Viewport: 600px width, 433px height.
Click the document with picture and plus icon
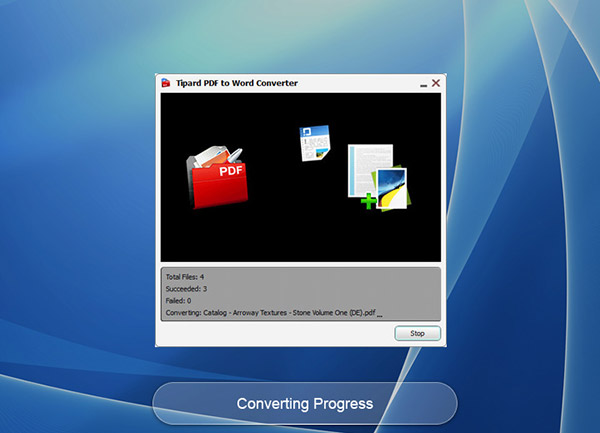(x=379, y=177)
